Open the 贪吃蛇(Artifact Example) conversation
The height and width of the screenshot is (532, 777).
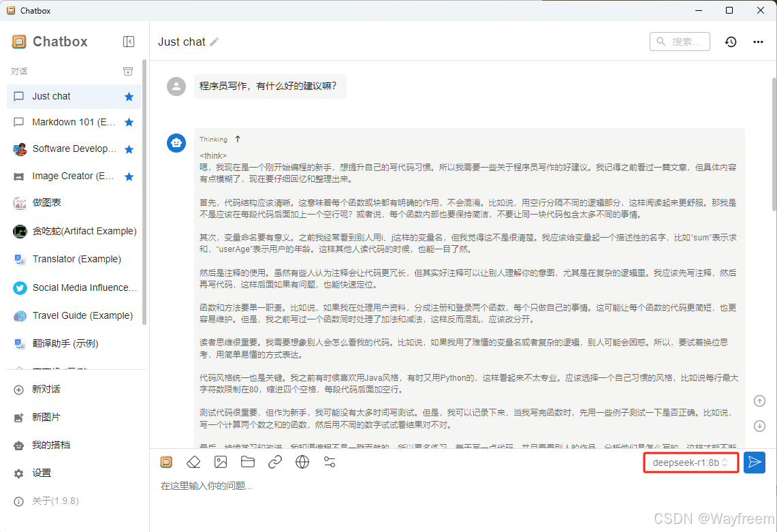(x=74, y=231)
